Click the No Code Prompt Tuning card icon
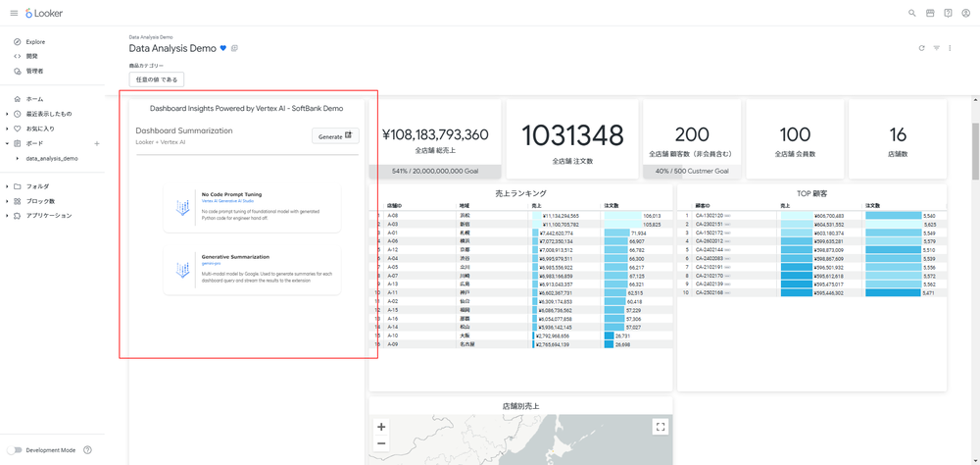 coord(182,209)
